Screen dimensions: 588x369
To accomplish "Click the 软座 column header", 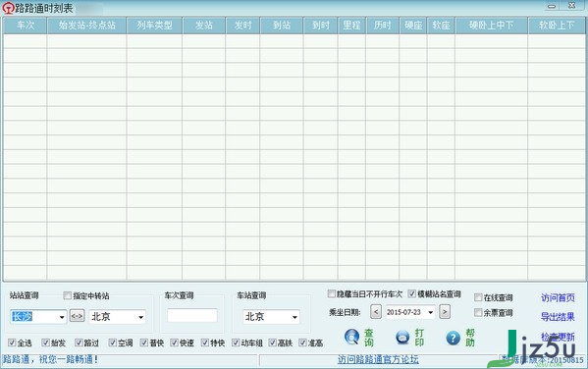I will coord(441,26).
